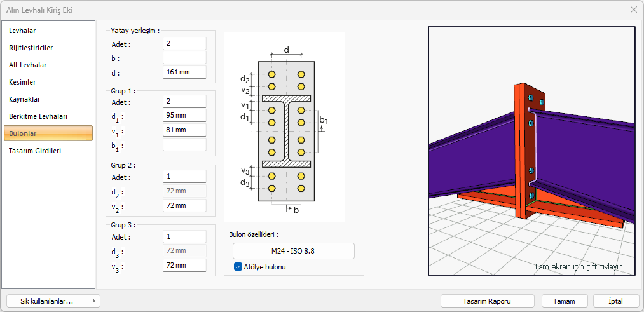Toggle the Atölye bulonu checkbox
The height and width of the screenshot is (312, 644).
pyautogui.click(x=238, y=267)
